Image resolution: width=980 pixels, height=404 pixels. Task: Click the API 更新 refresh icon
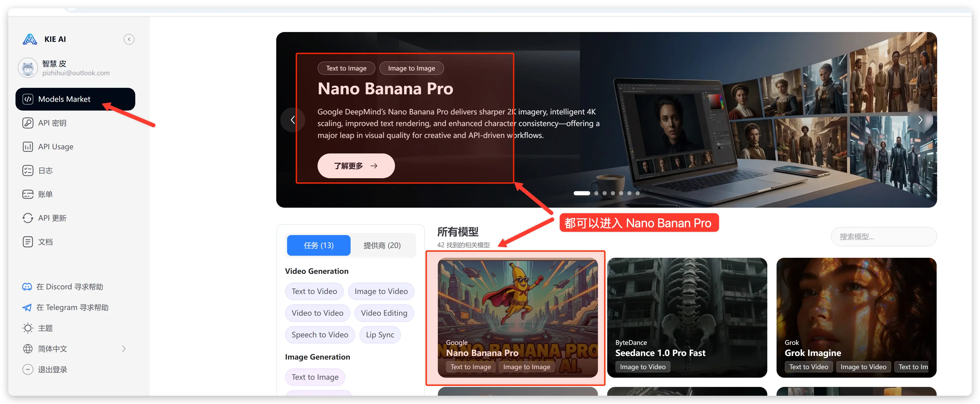(x=28, y=218)
